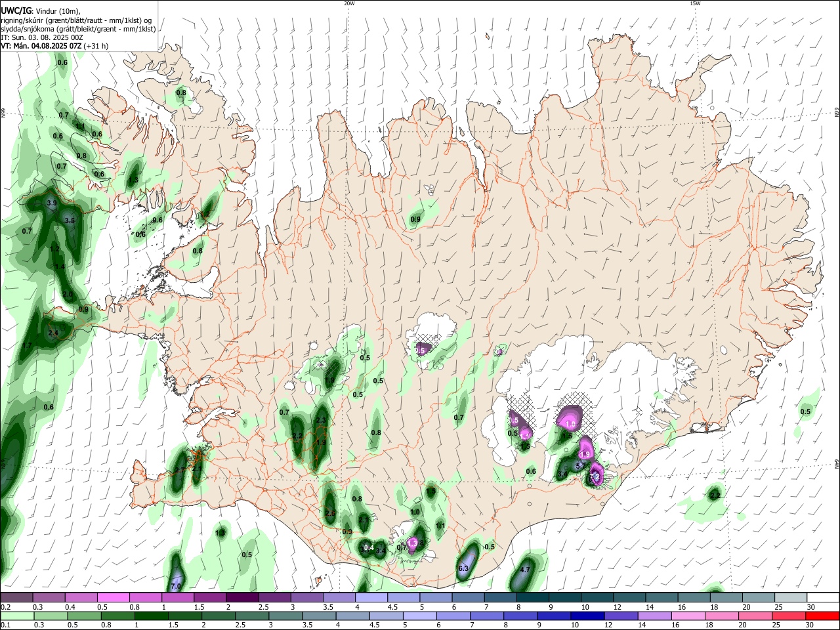Screen dimensions: 840x630
Task: Click the 'slydda/snjókoma (grátt/bleikt/grænt' description line
Action: [78, 29]
